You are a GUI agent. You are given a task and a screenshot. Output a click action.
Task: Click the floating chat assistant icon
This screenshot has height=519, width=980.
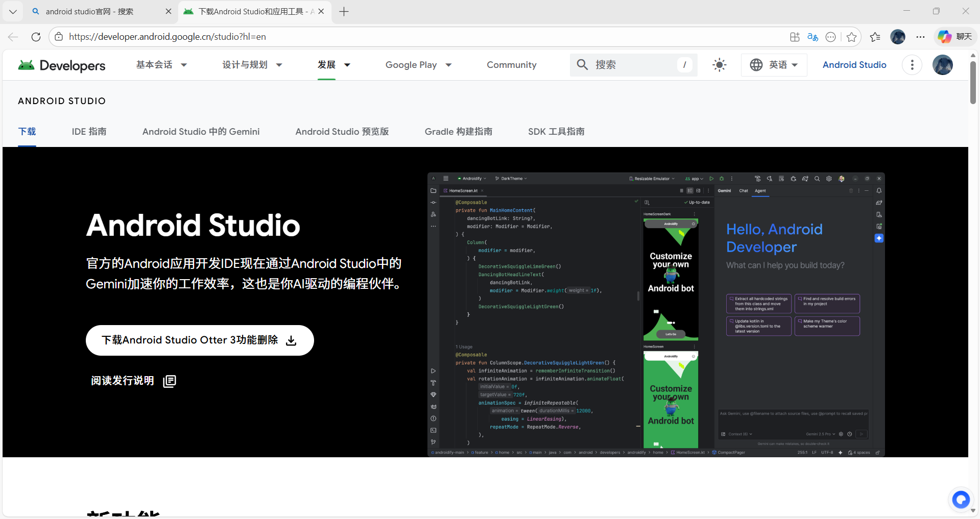click(961, 500)
